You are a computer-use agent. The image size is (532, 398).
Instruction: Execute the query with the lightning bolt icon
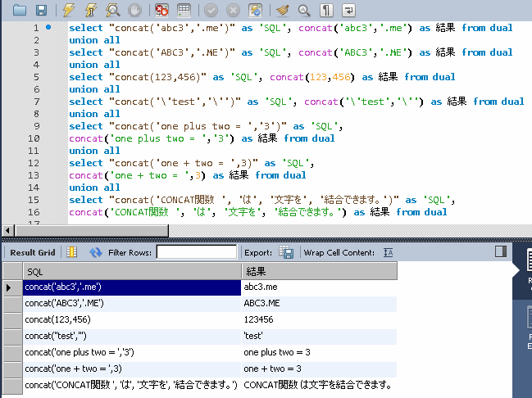click(x=69, y=10)
